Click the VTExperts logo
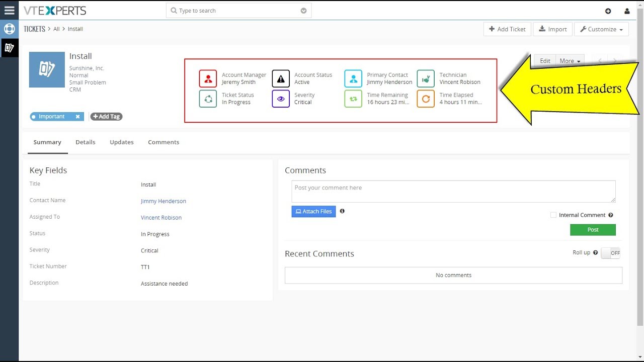The width and height of the screenshot is (644, 362). (x=55, y=11)
